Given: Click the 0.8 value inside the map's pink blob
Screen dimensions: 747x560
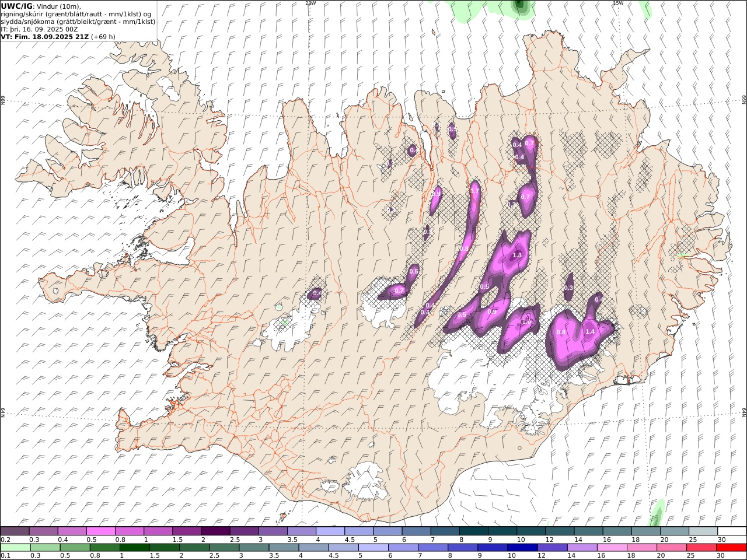Looking at the screenshot, I should 561,332.
